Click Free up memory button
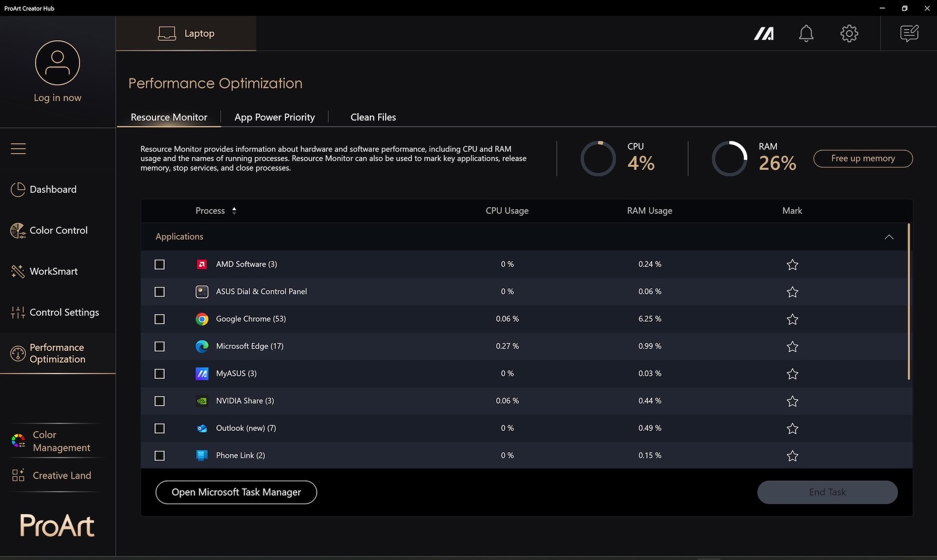Image resolution: width=937 pixels, height=560 pixels. [x=863, y=158]
